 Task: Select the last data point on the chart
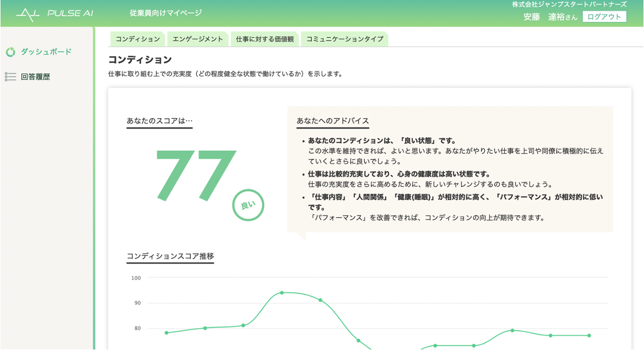coord(589,335)
